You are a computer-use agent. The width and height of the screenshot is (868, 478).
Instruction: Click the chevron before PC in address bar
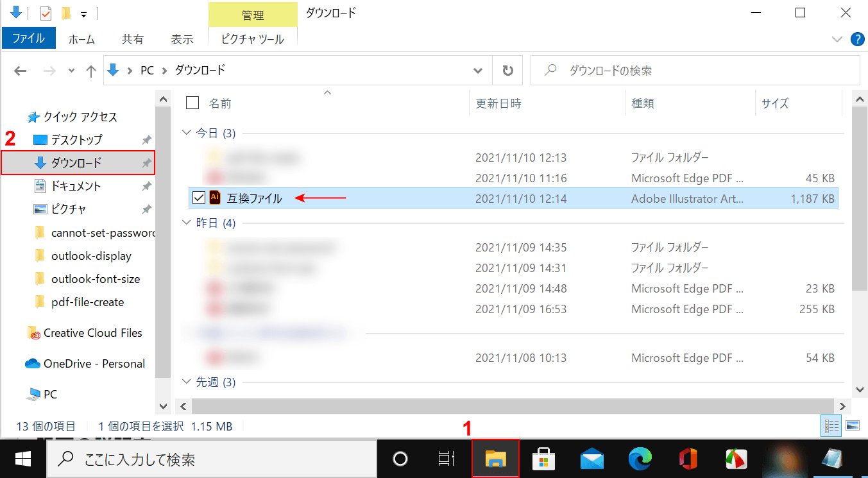pos(130,71)
